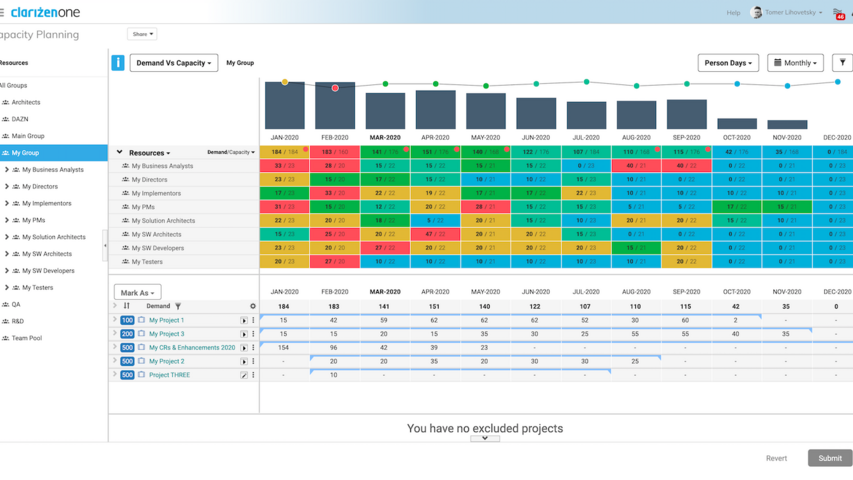853x480 pixels.
Task: Click the Submit button
Action: [829, 458]
